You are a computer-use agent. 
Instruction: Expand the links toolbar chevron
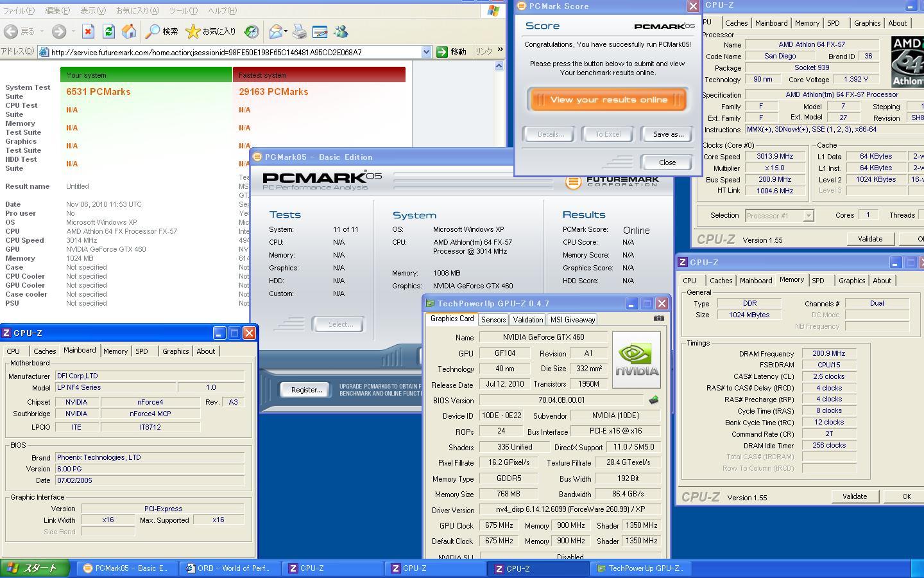coord(501,50)
